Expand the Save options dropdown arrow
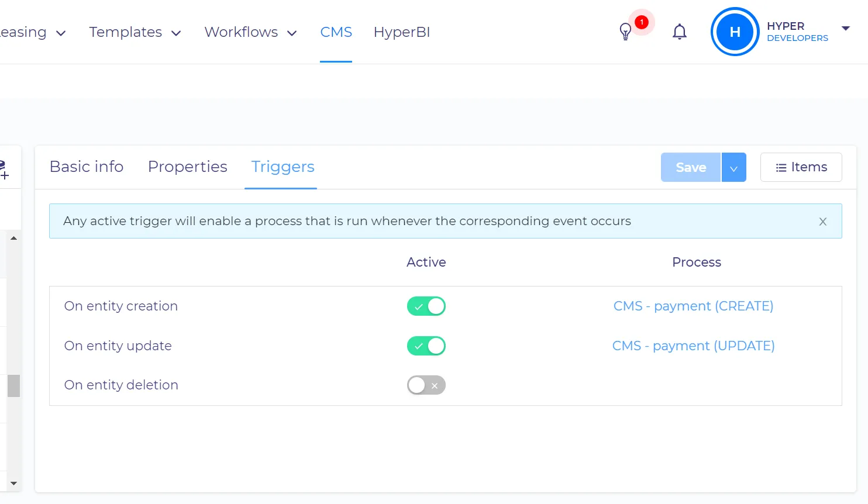 (x=734, y=167)
